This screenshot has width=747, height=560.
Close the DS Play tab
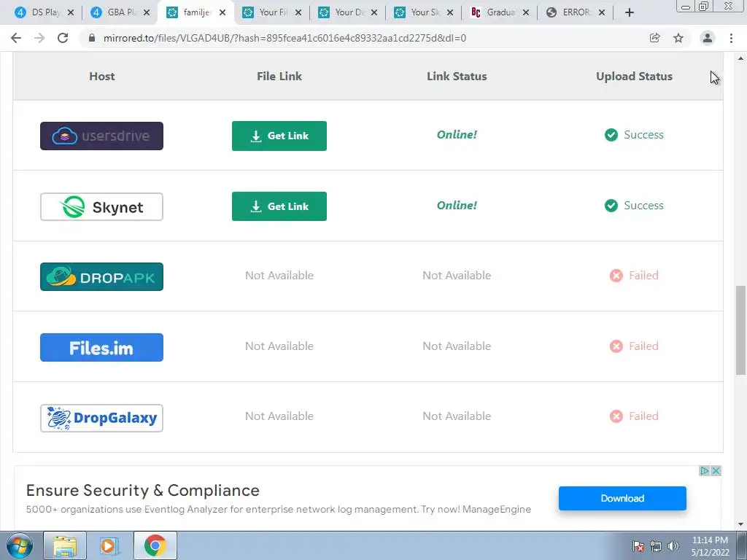(x=71, y=12)
